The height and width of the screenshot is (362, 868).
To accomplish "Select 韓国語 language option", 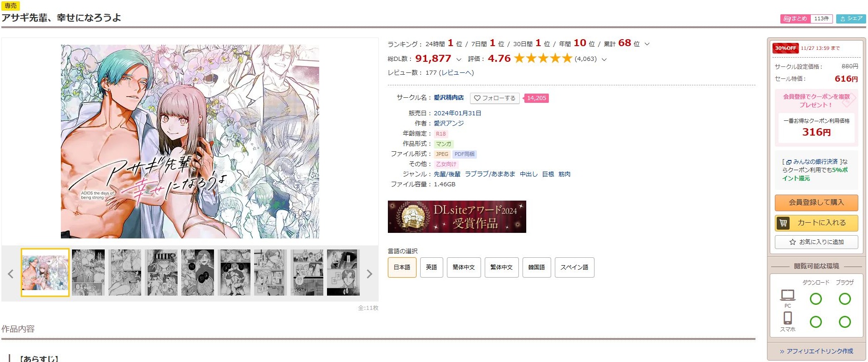I will pyautogui.click(x=536, y=267).
